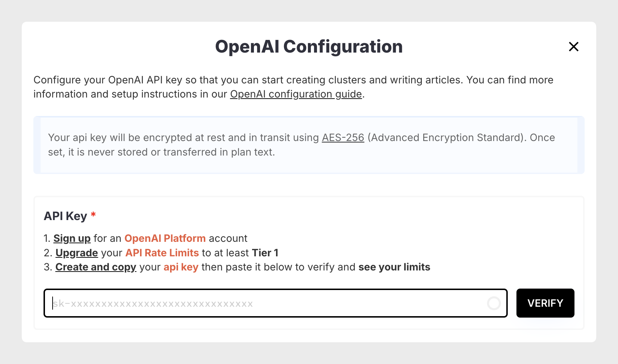This screenshot has height=364, width=618.
Task: Open the OpenAI configuration guide link
Action: pyautogui.click(x=296, y=94)
